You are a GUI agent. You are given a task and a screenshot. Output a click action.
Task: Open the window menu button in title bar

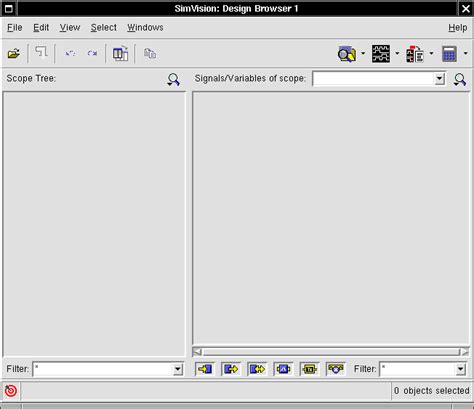coord(9,9)
